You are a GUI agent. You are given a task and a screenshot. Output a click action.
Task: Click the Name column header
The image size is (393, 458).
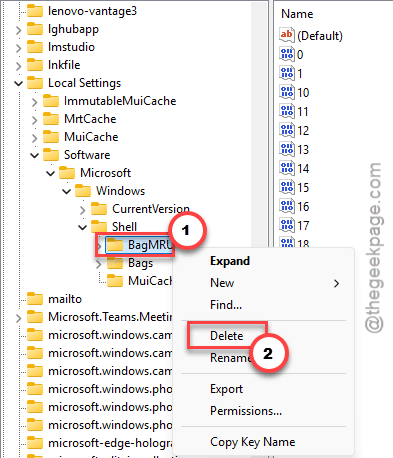coord(297,14)
